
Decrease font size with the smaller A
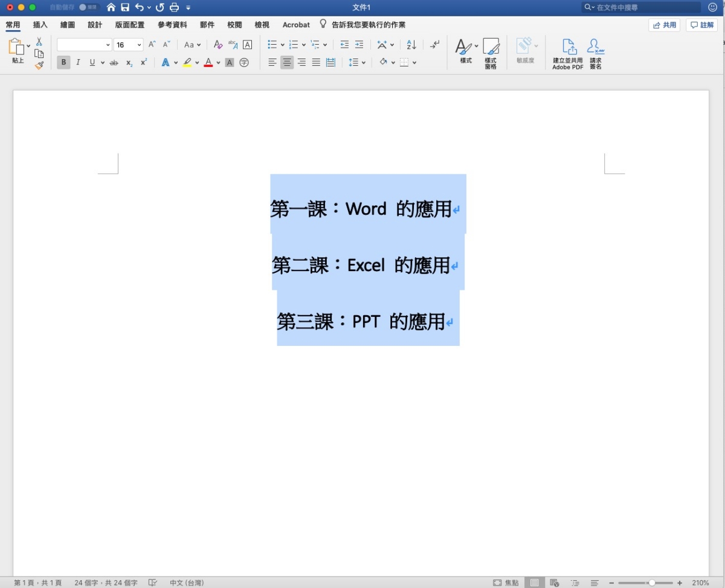[167, 44]
